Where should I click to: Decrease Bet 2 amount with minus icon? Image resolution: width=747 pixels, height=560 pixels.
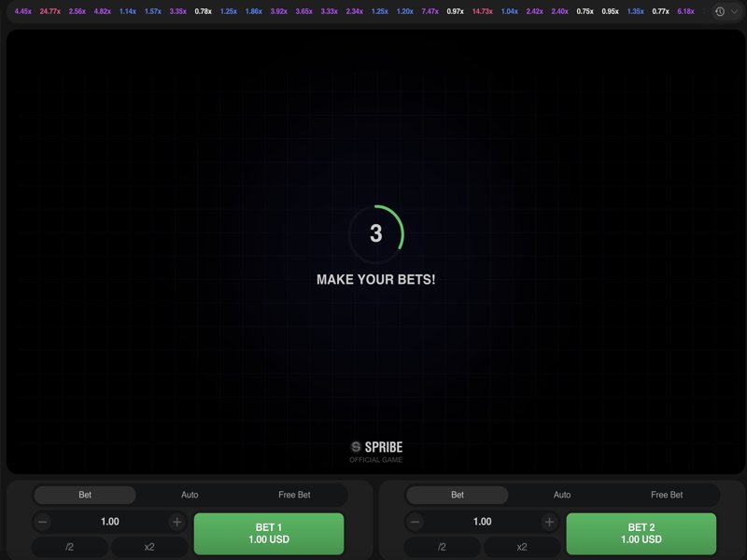(x=416, y=522)
